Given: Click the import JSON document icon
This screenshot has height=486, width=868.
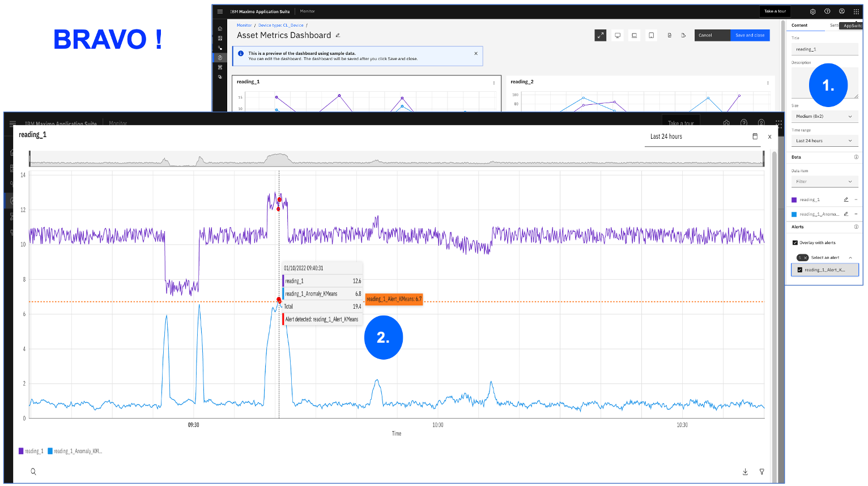Looking at the screenshot, I should tap(670, 35).
